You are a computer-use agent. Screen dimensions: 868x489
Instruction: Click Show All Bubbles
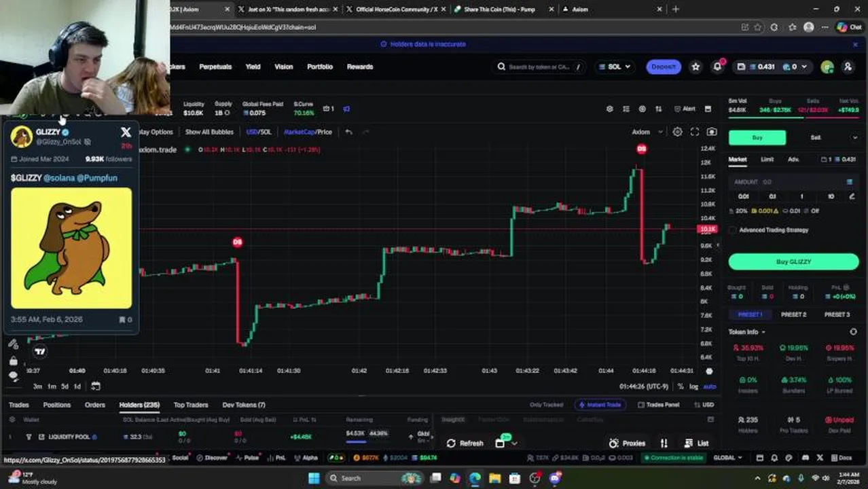tap(209, 132)
